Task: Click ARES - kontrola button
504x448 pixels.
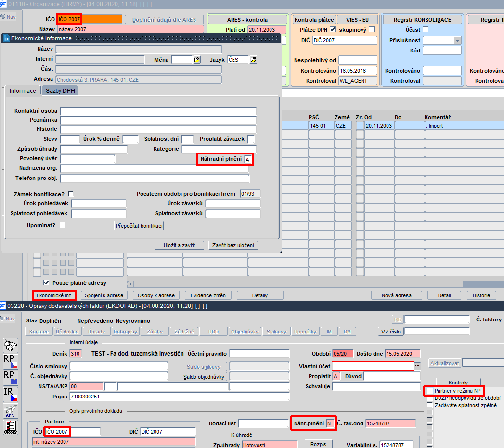Action: click(247, 20)
